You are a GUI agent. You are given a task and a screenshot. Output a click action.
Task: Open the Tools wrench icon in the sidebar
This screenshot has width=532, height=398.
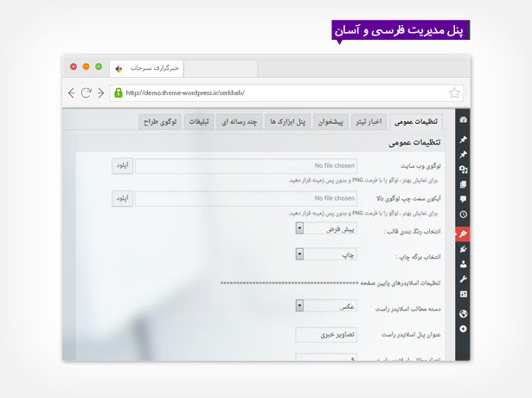tap(463, 279)
